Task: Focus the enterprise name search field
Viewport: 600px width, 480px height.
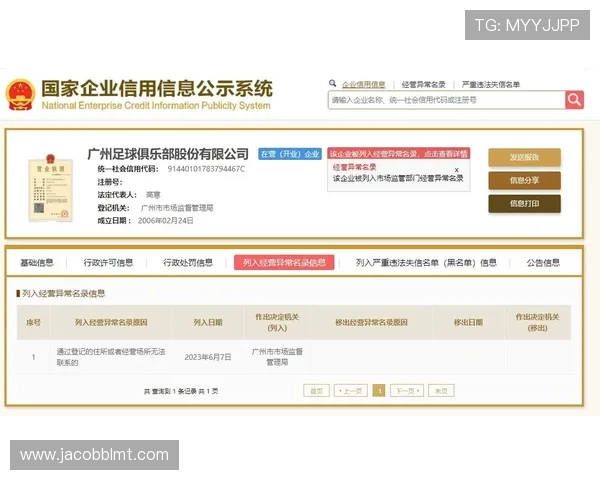Action: (x=447, y=100)
